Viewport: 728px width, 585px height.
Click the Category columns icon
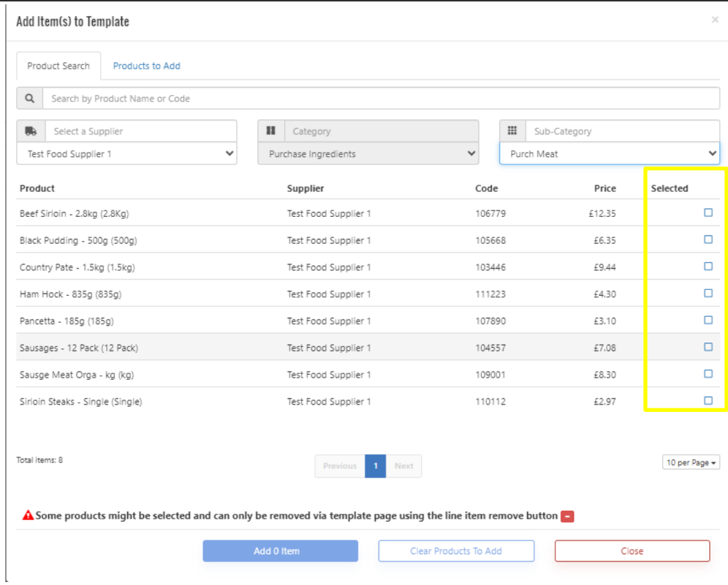[x=271, y=131]
